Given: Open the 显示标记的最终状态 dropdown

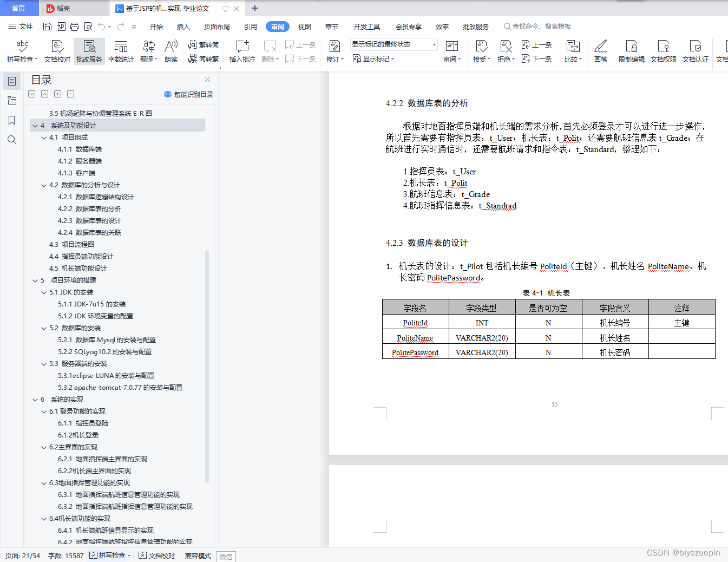Looking at the screenshot, I should [x=393, y=44].
